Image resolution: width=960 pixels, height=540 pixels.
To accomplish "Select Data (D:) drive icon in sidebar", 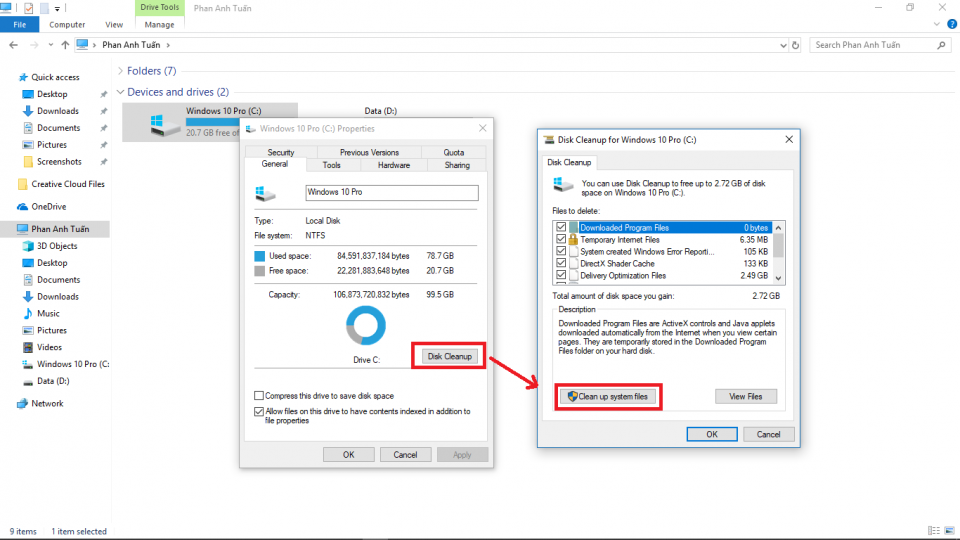I will [28, 381].
